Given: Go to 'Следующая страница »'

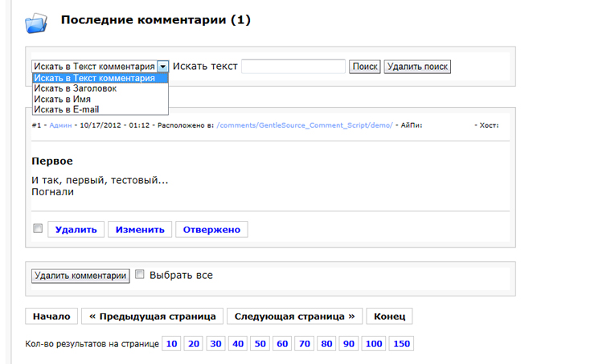Looking at the screenshot, I should coord(294,317).
